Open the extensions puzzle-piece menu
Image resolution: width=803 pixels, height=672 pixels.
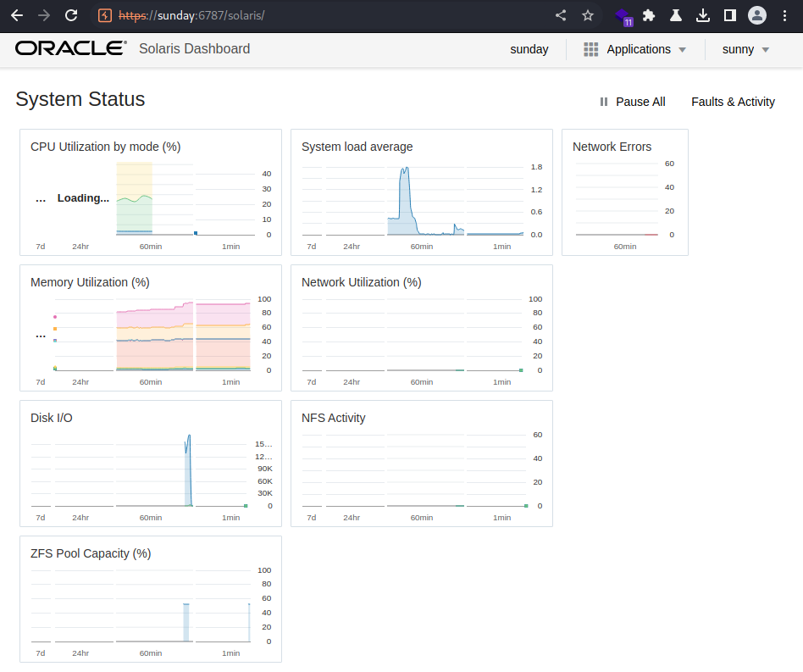coord(649,15)
